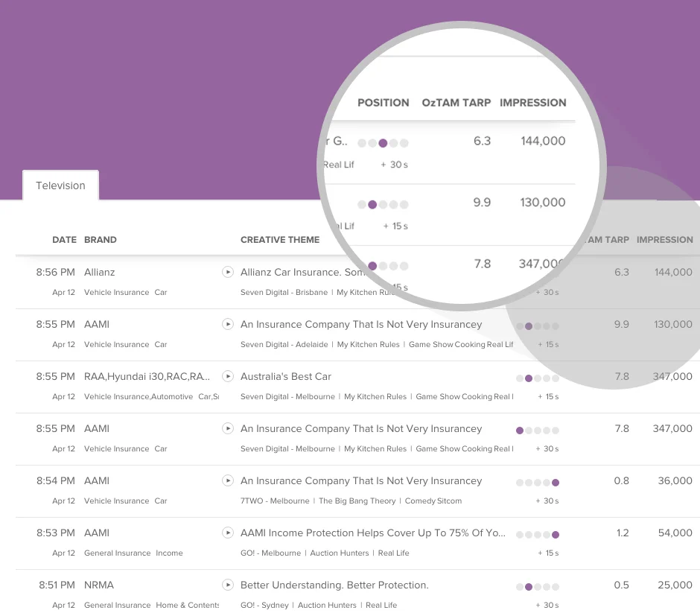Image resolution: width=700 pixels, height=616 pixels.
Task: Click the 36,000 impression value
Action: click(675, 480)
